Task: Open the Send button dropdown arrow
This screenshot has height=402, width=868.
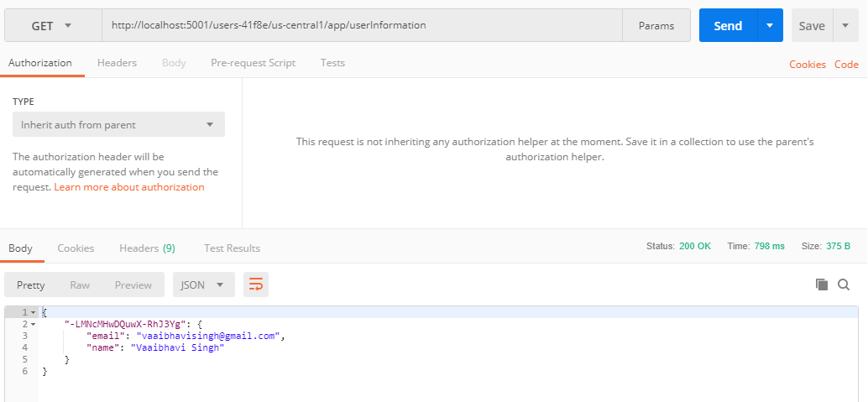Action: [x=770, y=25]
